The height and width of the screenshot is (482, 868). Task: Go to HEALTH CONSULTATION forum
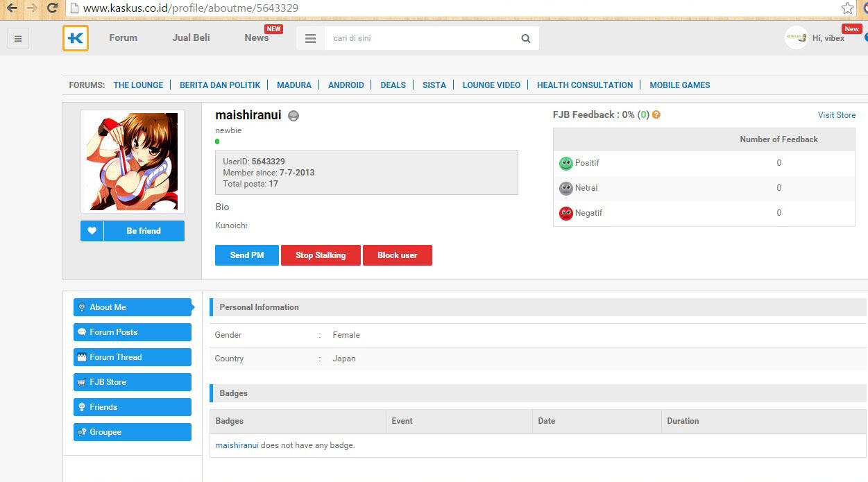click(585, 85)
